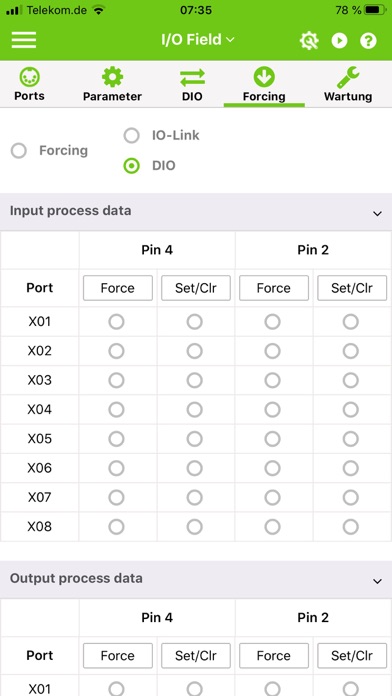Viewport: 392px width, 696px height.
Task: Tap the battery indicator in status bar
Action: pos(376,10)
